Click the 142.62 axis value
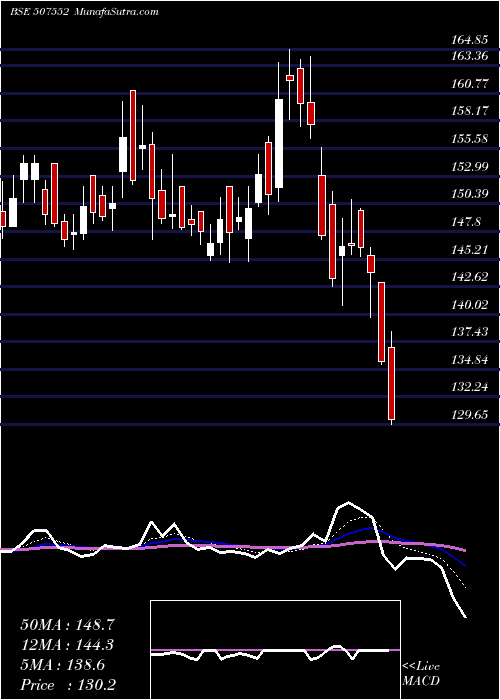 click(x=470, y=277)
